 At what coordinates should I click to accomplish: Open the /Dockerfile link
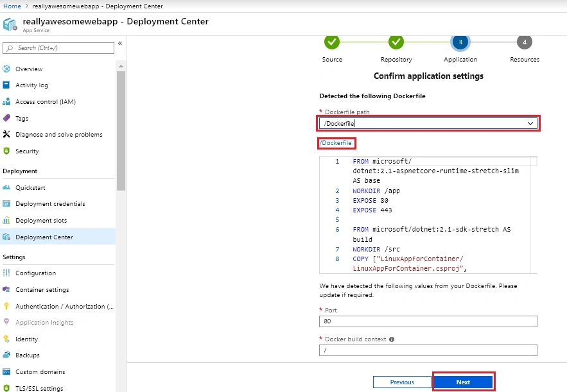click(x=336, y=142)
